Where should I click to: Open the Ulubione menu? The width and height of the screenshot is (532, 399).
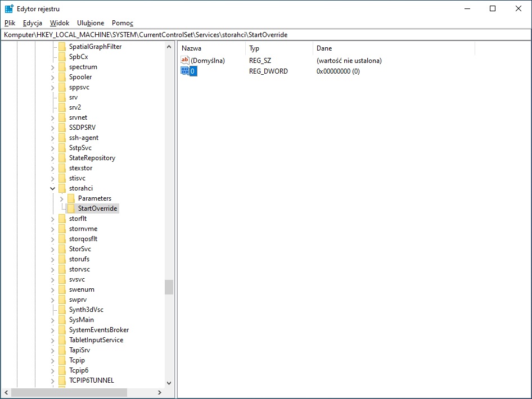[x=91, y=23]
